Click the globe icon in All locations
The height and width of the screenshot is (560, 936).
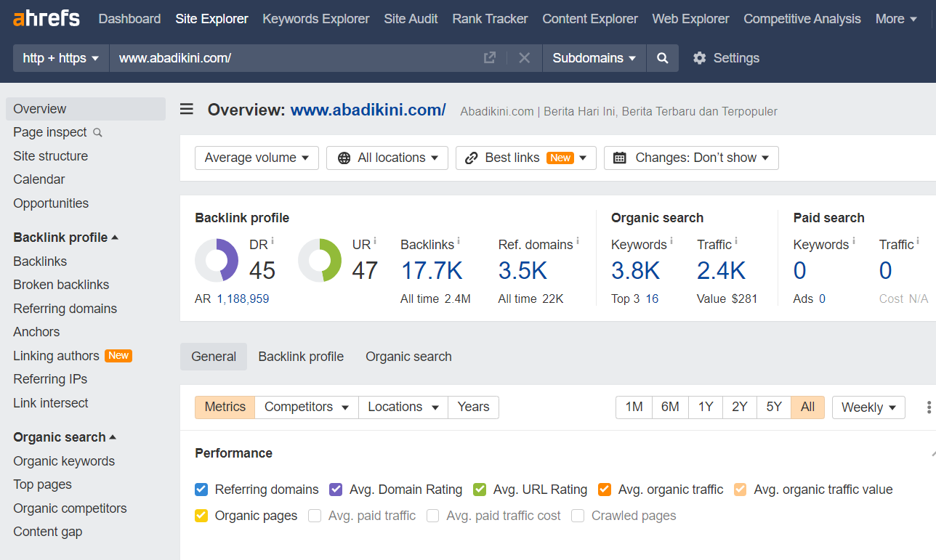[x=344, y=158]
